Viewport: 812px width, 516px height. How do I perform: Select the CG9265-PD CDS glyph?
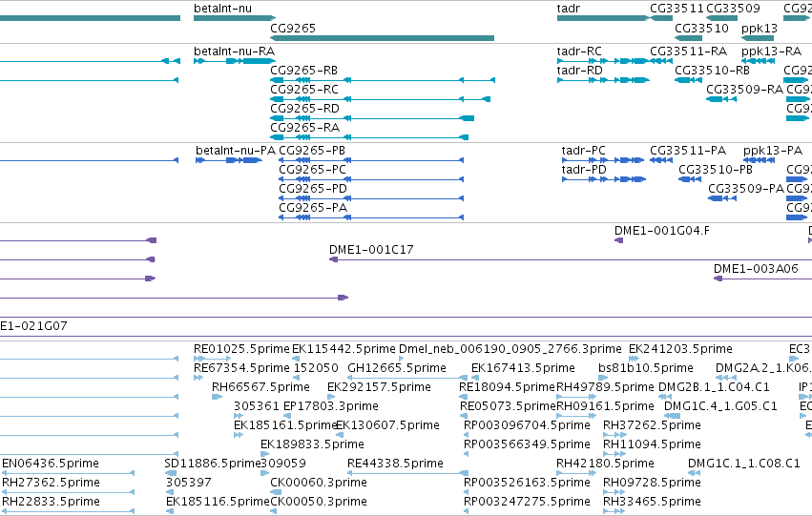[x=371, y=198]
